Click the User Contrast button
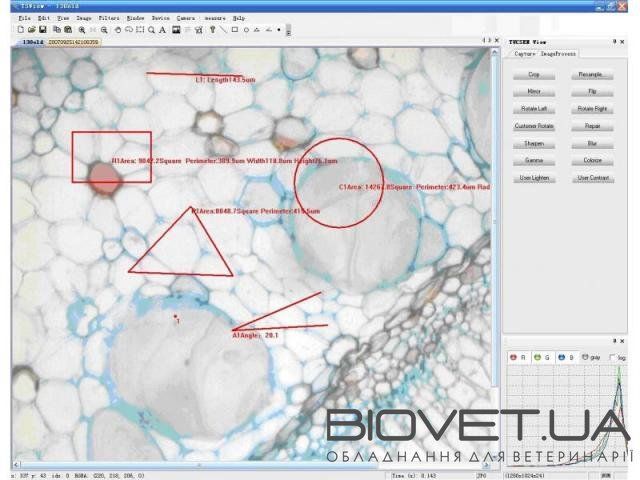 (x=593, y=178)
